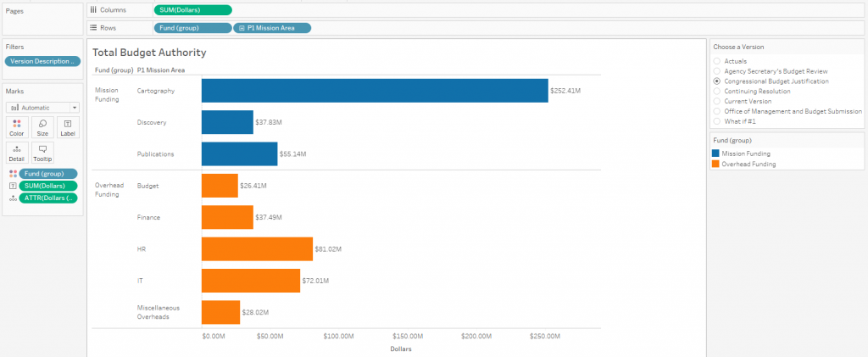Click the Mission Funding blue legend swatch
Viewport: 868px width, 357px height.
point(715,153)
